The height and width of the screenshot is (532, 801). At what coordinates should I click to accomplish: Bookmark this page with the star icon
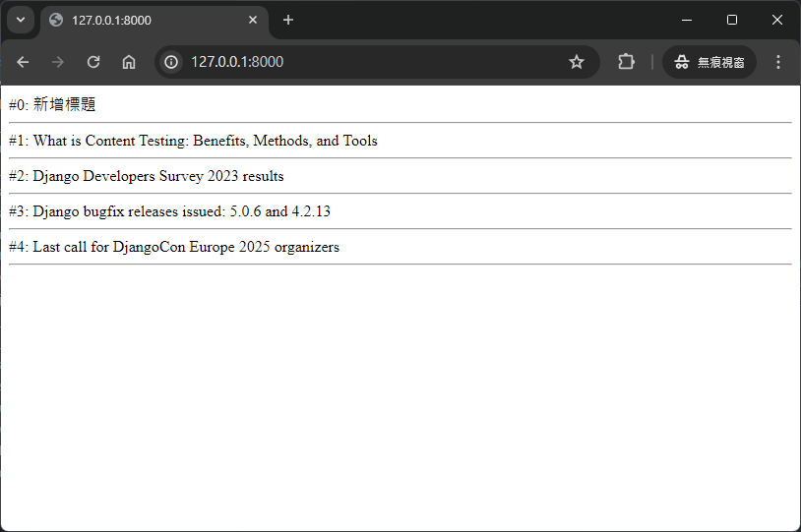tap(577, 62)
